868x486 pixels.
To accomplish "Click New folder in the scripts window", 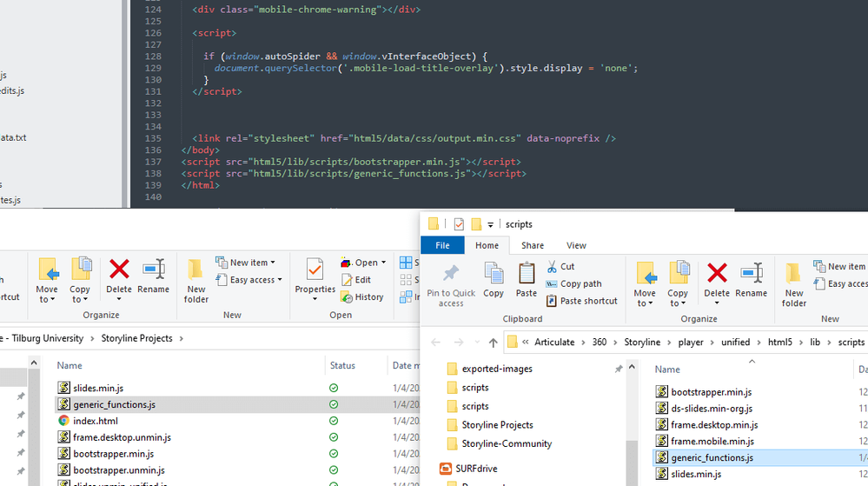I will pos(793,283).
